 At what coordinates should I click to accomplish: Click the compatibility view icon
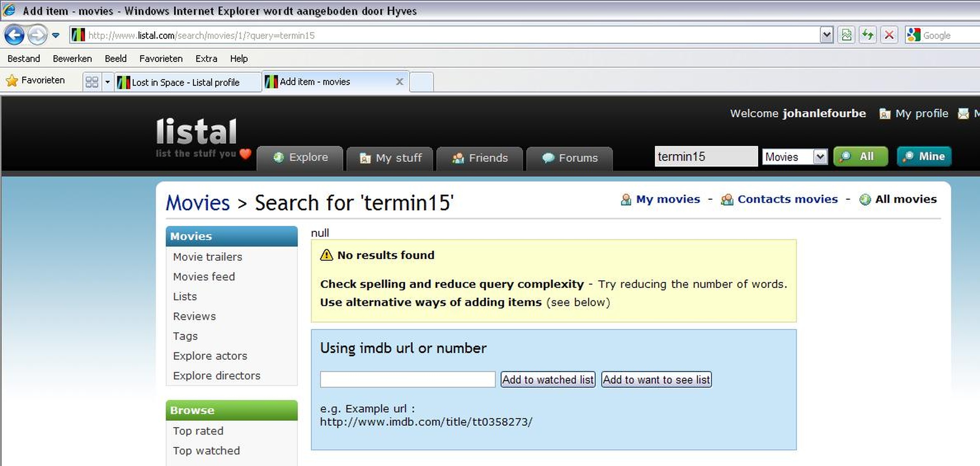coord(847,35)
